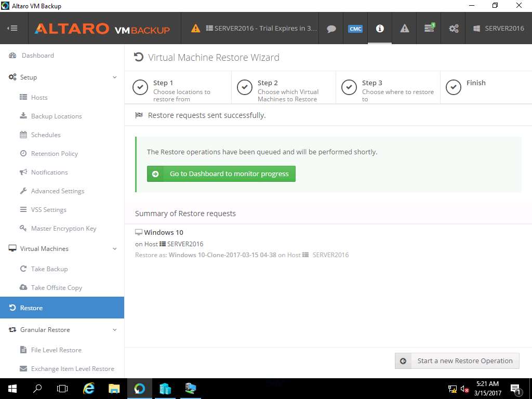Open Server Manager from the taskbar
The width and height of the screenshot is (532, 399).
click(165, 389)
